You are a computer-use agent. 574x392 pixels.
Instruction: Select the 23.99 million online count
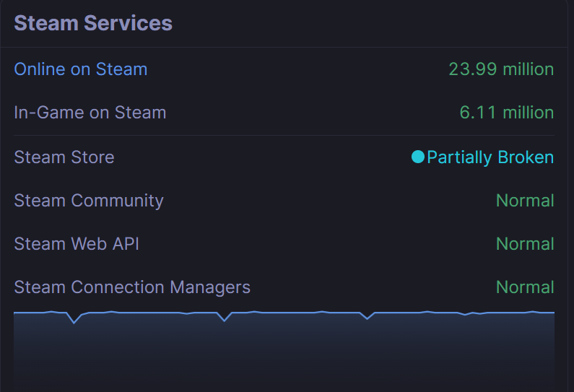coord(500,69)
